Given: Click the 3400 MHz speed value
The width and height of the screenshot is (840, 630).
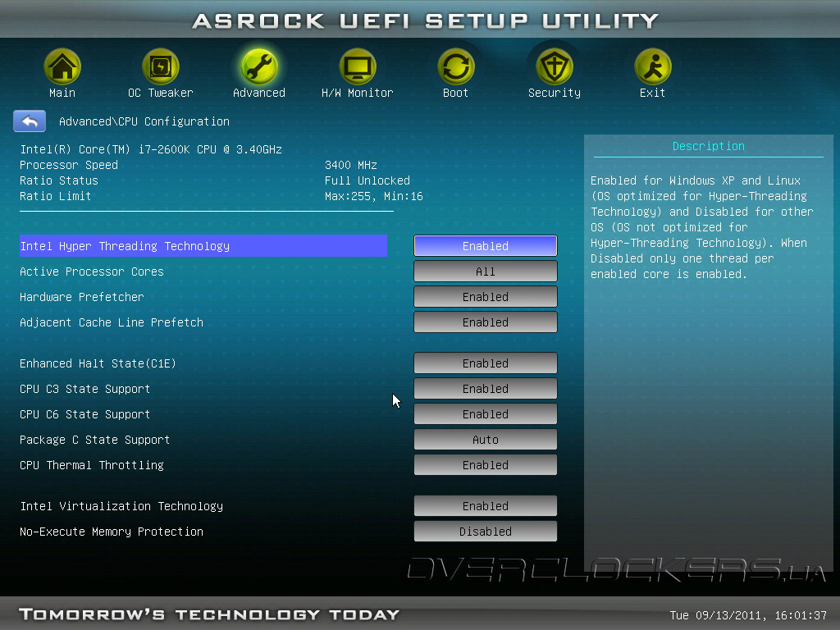Looking at the screenshot, I should pos(351,165).
